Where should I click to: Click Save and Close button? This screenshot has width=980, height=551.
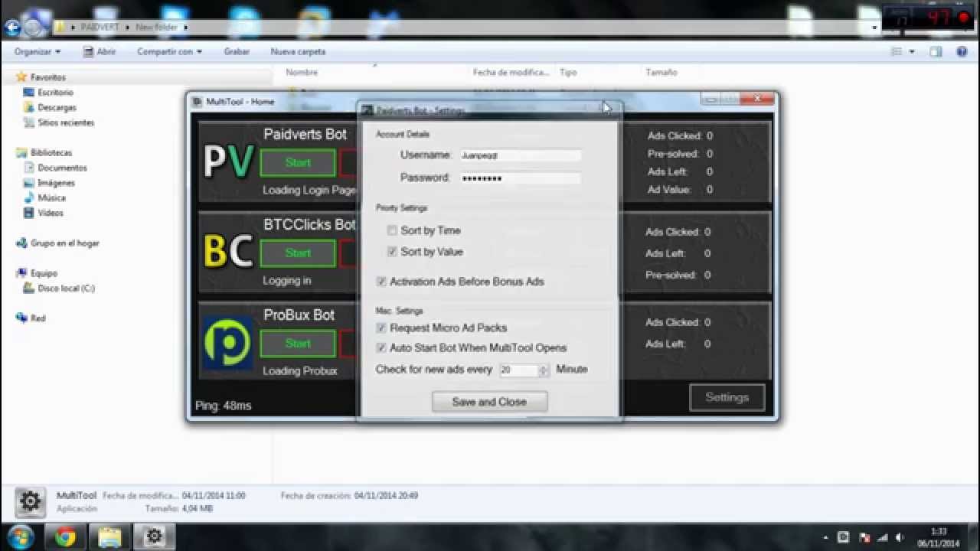(489, 402)
